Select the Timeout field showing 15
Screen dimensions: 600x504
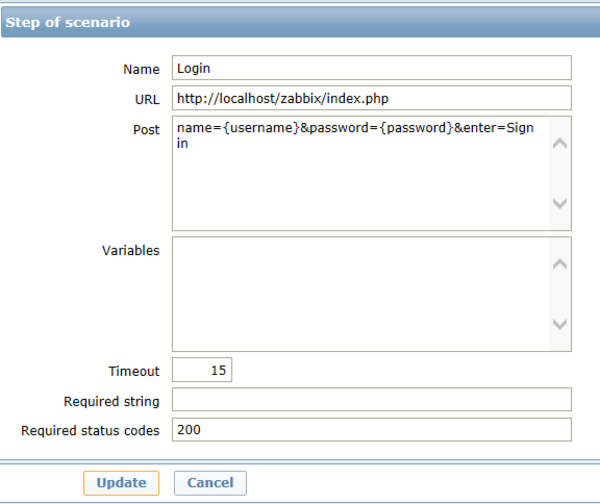(x=202, y=370)
